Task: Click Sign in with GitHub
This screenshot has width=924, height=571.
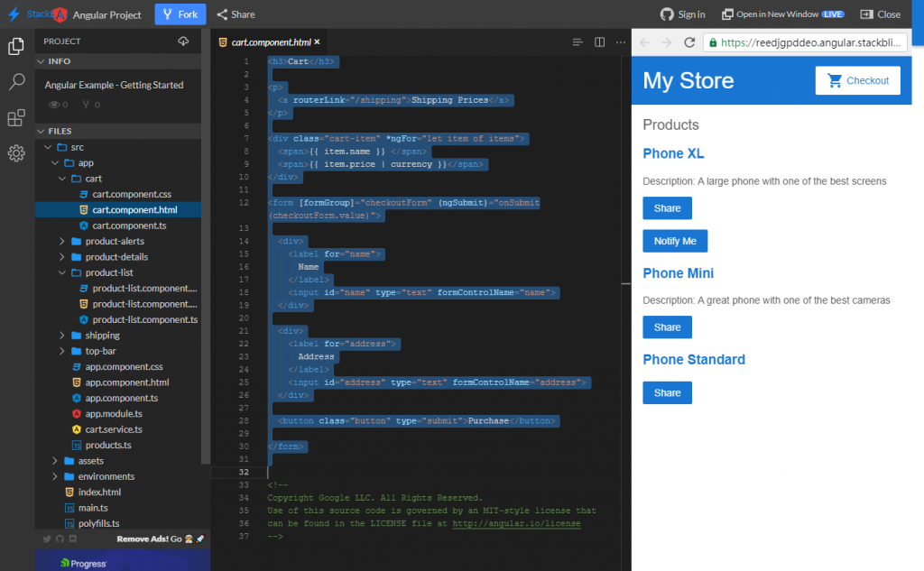Action: pyautogui.click(x=682, y=14)
